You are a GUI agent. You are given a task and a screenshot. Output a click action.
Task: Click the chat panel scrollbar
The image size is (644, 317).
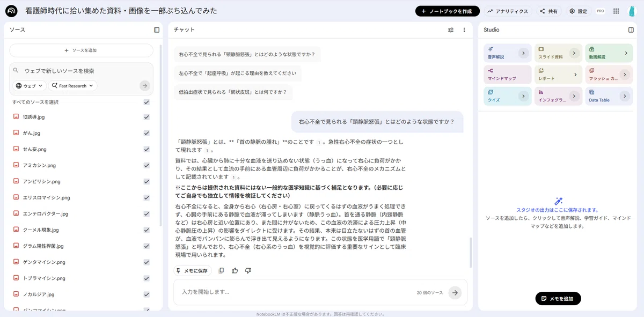(x=471, y=253)
